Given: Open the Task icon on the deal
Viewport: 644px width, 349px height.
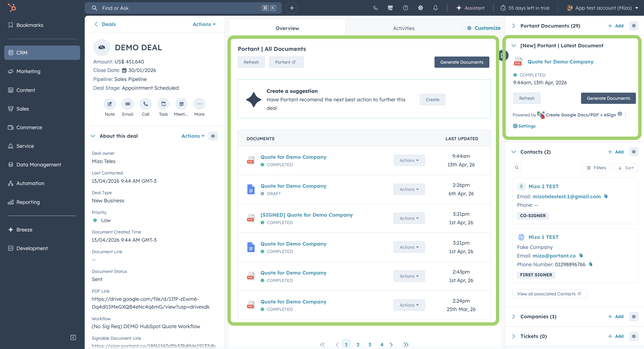Looking at the screenshot, I should [x=163, y=104].
